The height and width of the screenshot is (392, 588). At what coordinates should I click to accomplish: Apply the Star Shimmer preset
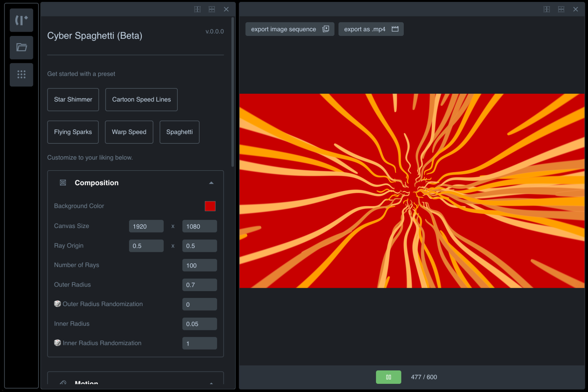73,99
